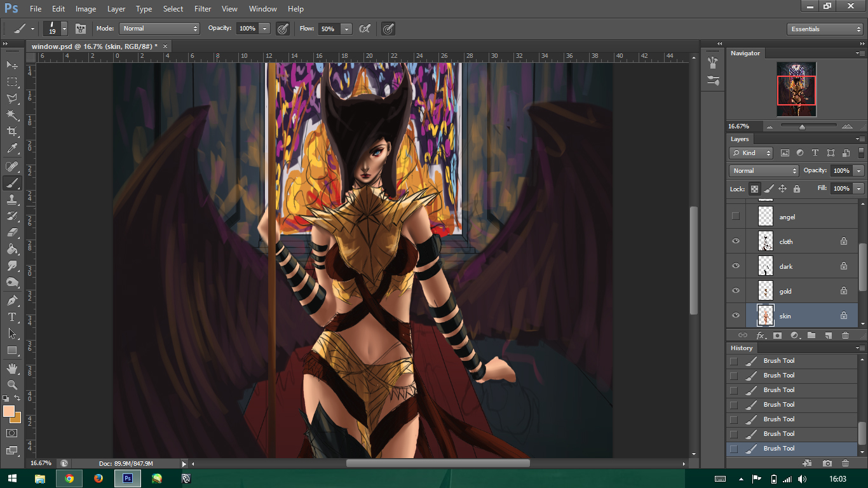Toggle lock image pixels brush icon
The image size is (868, 488).
(769, 189)
